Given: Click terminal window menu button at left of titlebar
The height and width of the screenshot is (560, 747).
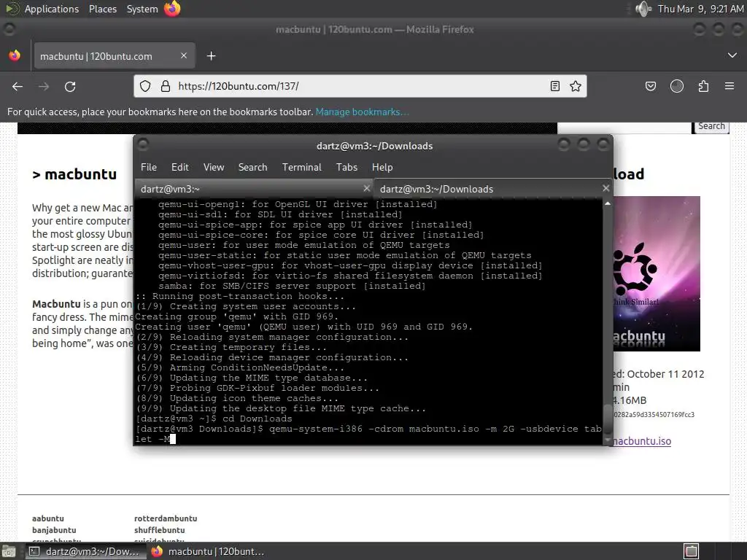Looking at the screenshot, I should pos(143,144).
